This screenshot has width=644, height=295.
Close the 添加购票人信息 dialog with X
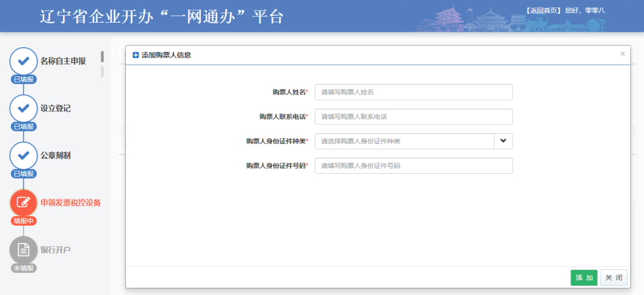point(623,54)
